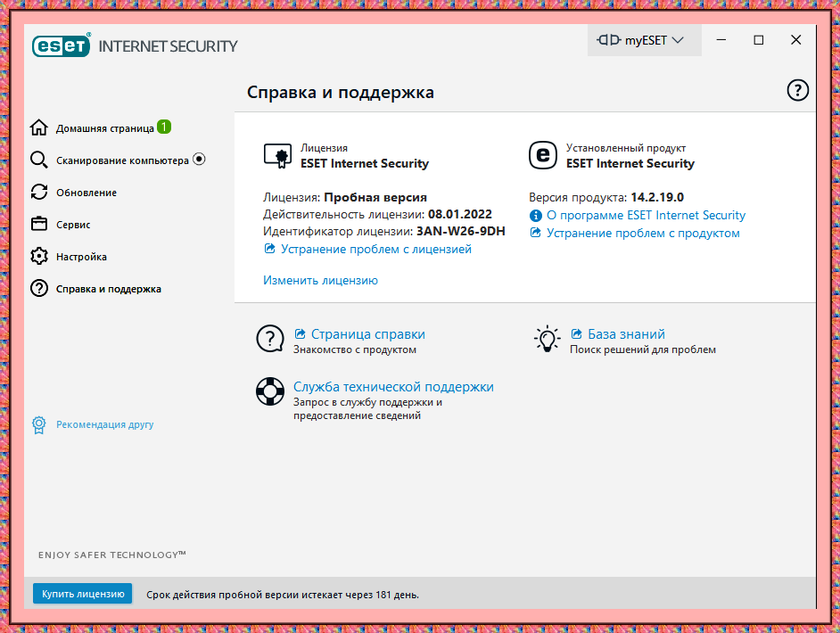Click the blue info icon near О программе
Screen dimensions: 840x633
tap(535, 215)
